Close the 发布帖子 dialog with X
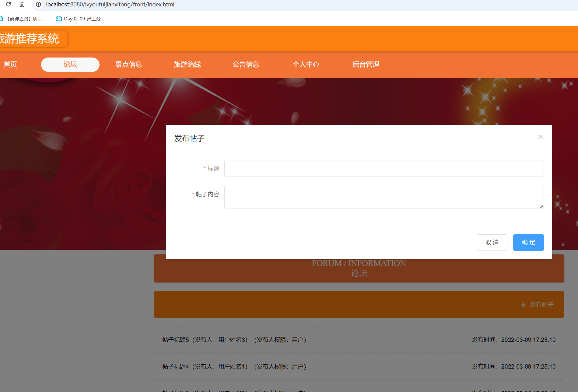This screenshot has width=578, height=392. [540, 137]
